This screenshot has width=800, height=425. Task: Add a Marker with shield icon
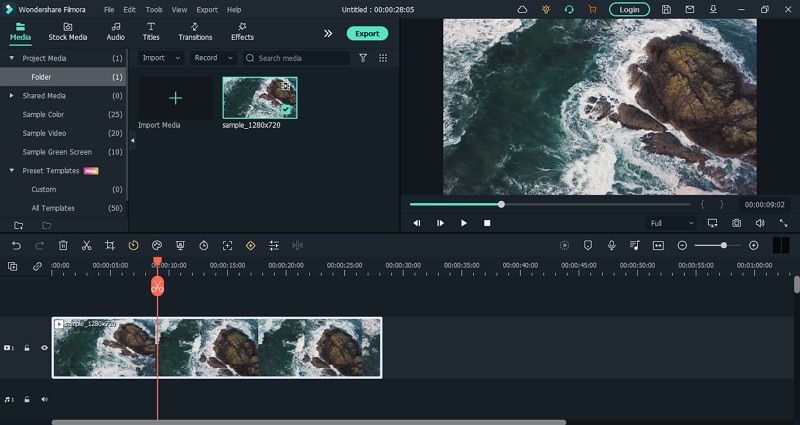(588, 245)
